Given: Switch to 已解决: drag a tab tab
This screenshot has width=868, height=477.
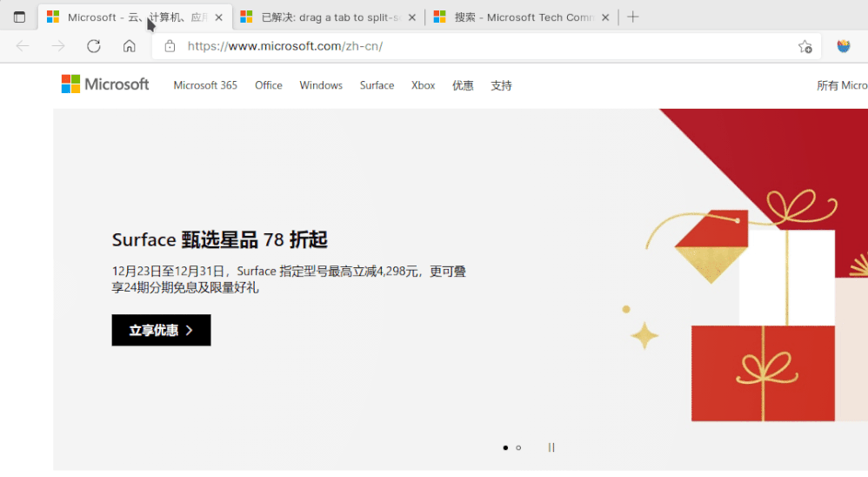Looking at the screenshot, I should pyautogui.click(x=329, y=17).
